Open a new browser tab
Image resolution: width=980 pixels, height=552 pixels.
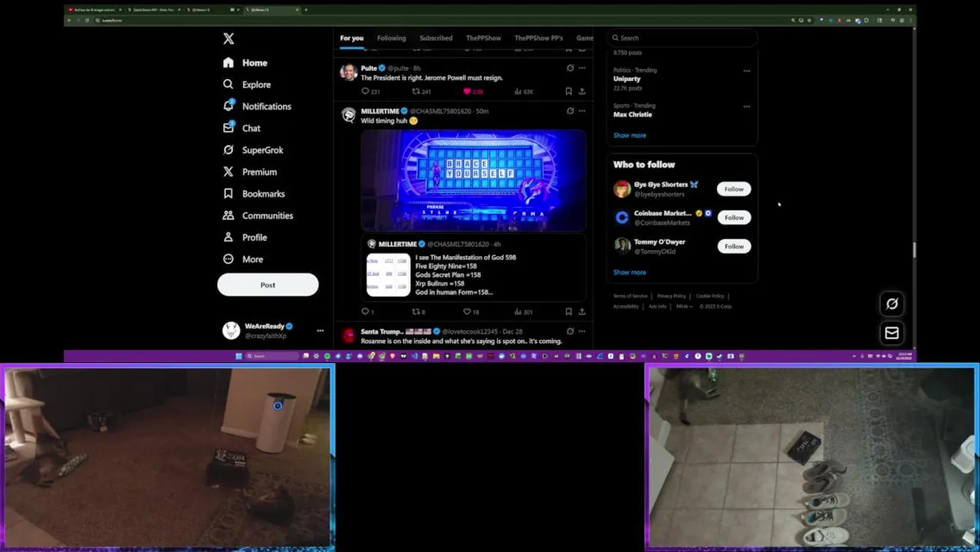[306, 10]
